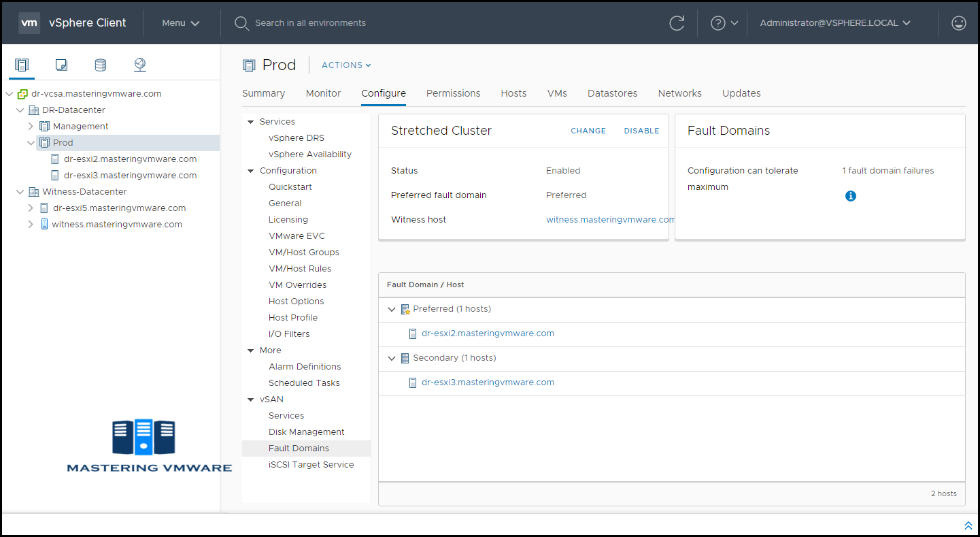Collapse the DR-Datacenter tree node

pos(20,110)
